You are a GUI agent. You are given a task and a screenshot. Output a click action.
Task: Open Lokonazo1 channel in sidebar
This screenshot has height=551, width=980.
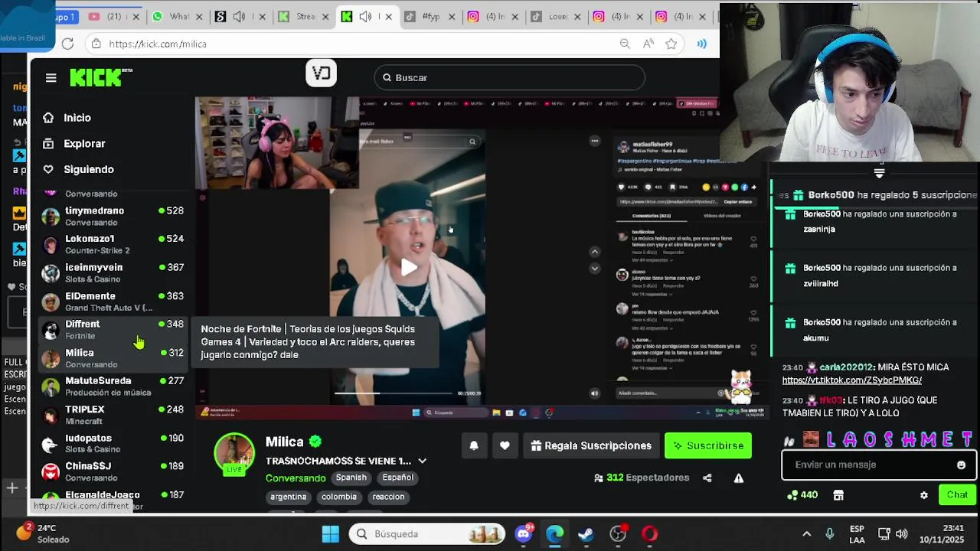click(113, 244)
